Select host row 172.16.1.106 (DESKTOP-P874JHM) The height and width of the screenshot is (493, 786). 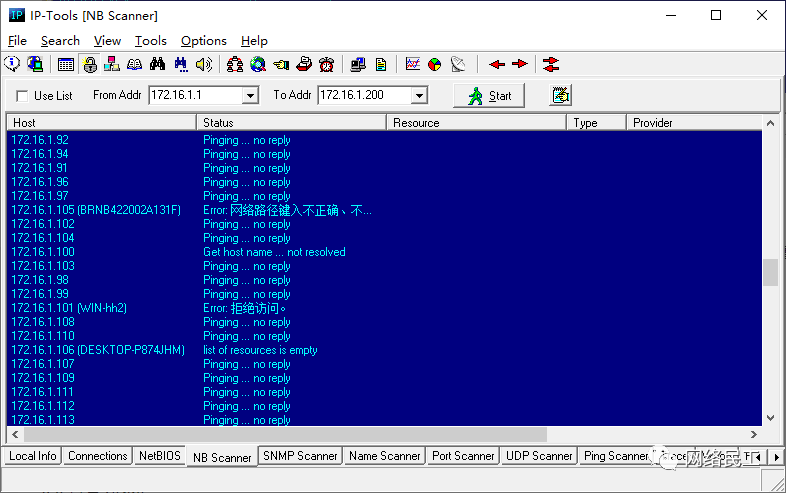(384, 350)
